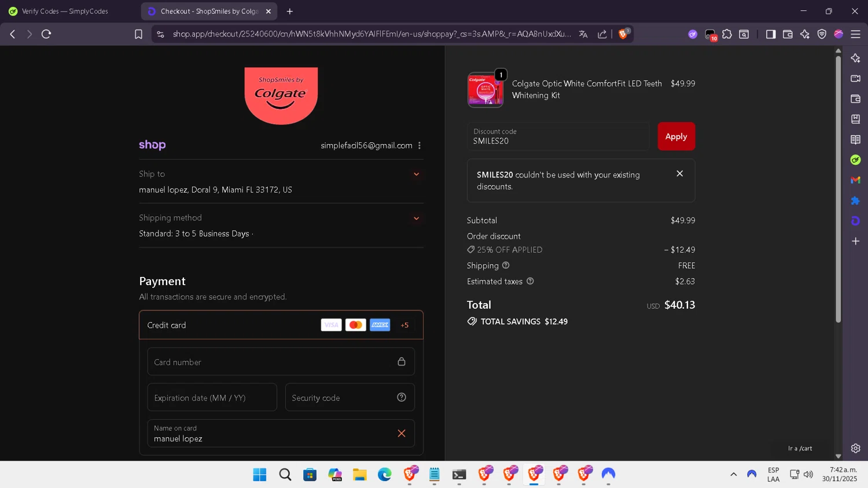Open the Terminal from the taskbar

coord(459,475)
